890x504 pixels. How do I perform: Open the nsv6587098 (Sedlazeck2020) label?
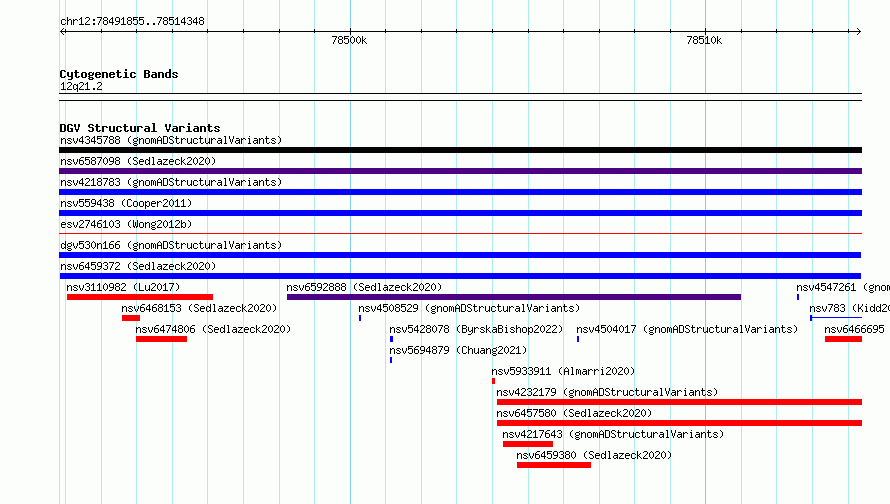[138, 161]
